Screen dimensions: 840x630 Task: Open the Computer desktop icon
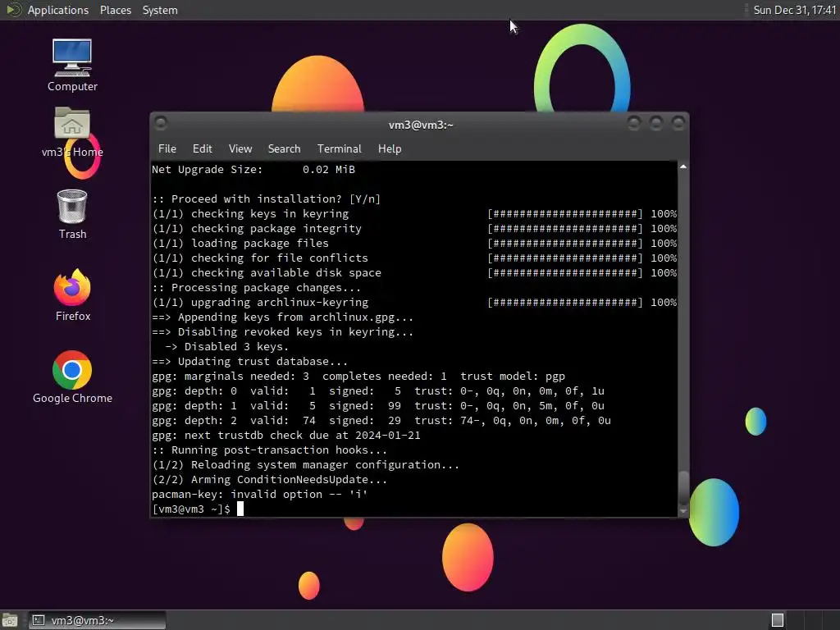pyautogui.click(x=72, y=64)
